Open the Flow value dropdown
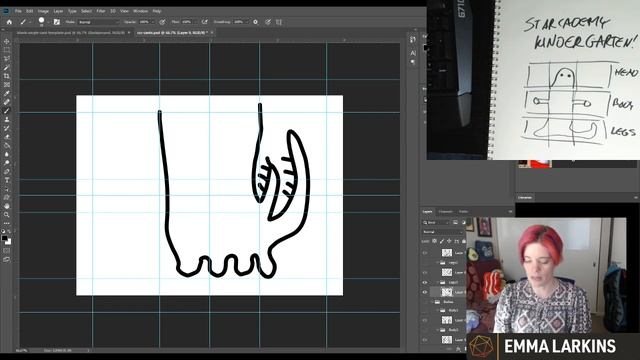 pos(196,22)
